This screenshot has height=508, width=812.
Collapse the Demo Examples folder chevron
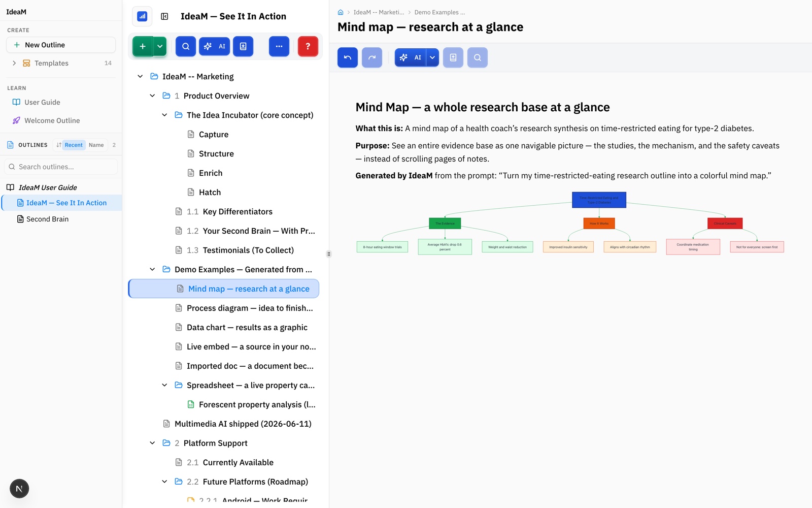(x=152, y=269)
